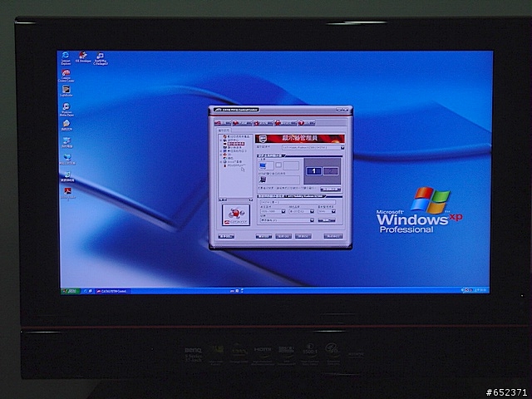Screen dimensions: 532x399
Task: Open the Internet Explorer desktop icon
Action: point(66,58)
